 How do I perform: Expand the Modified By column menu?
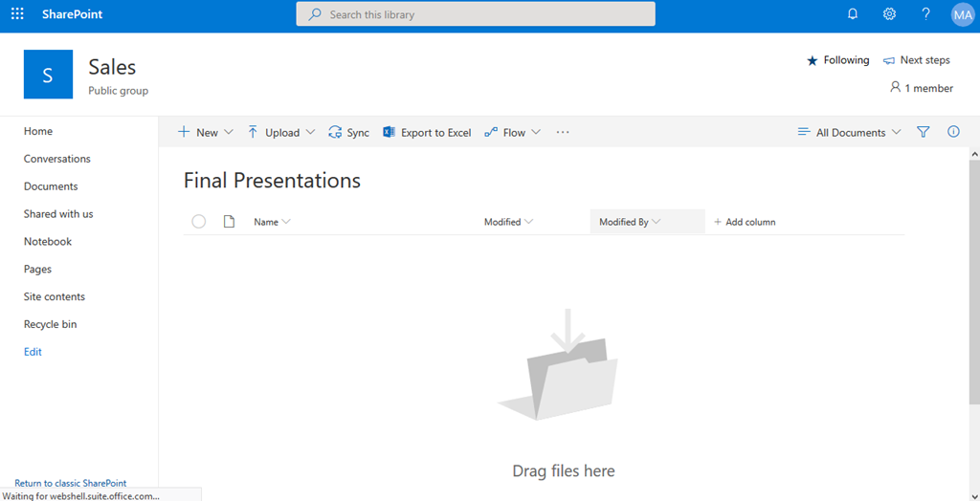click(x=630, y=222)
